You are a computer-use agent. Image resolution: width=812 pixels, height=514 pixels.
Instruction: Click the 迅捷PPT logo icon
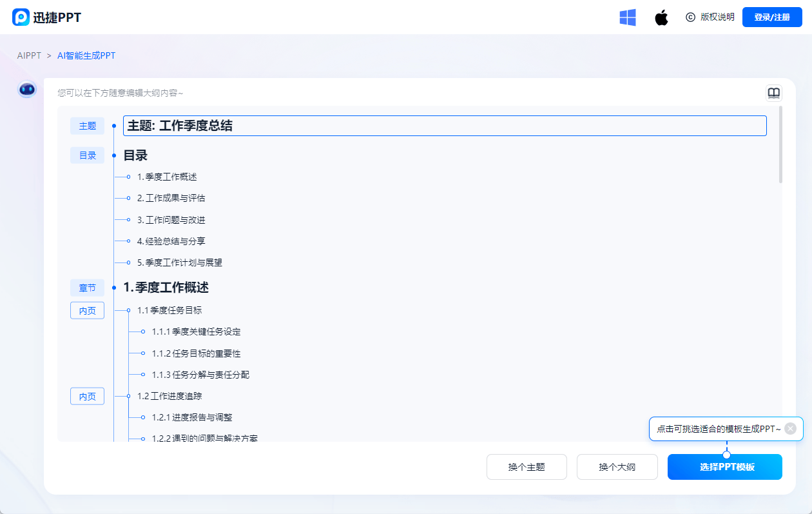[21, 17]
